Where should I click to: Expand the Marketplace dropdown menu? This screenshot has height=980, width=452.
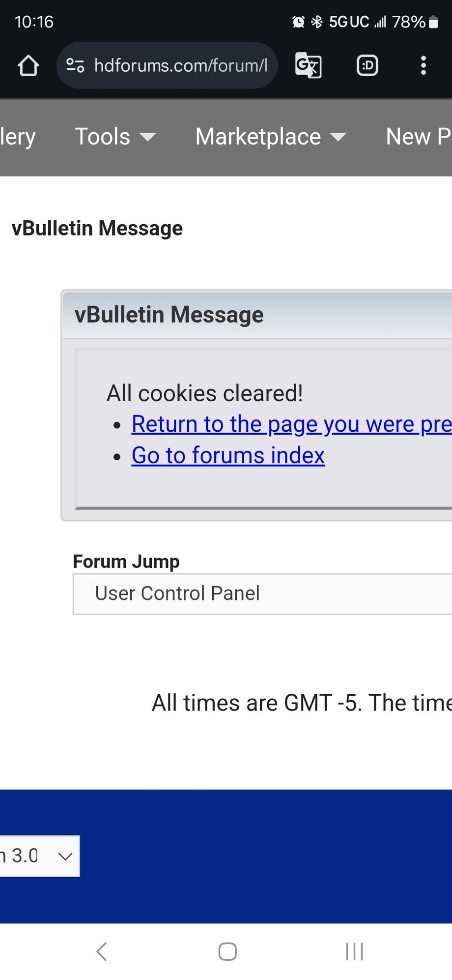point(271,137)
